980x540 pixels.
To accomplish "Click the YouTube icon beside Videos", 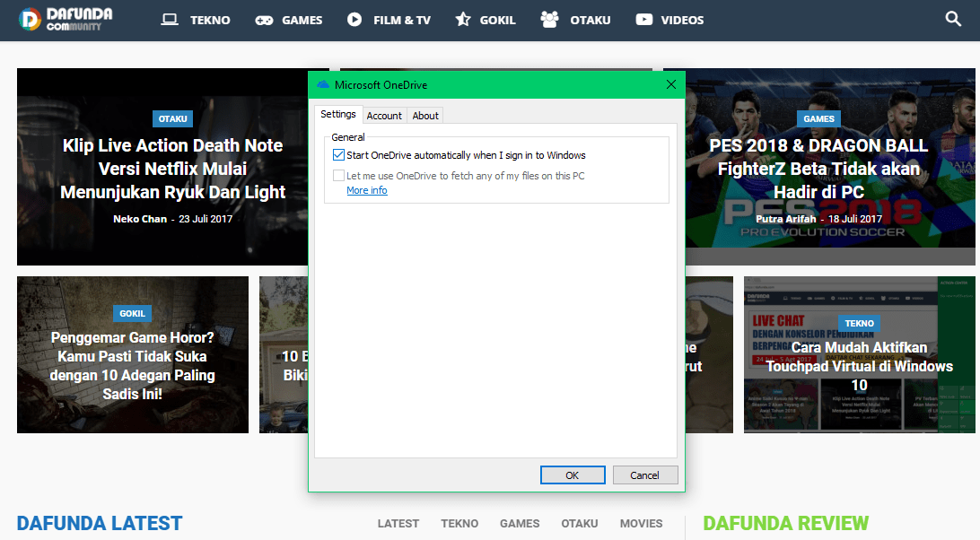I will pyautogui.click(x=643, y=20).
